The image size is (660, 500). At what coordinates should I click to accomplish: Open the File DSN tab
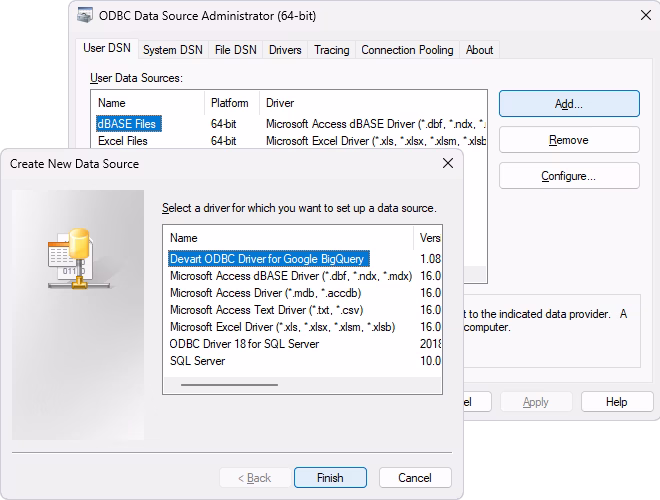tap(235, 50)
